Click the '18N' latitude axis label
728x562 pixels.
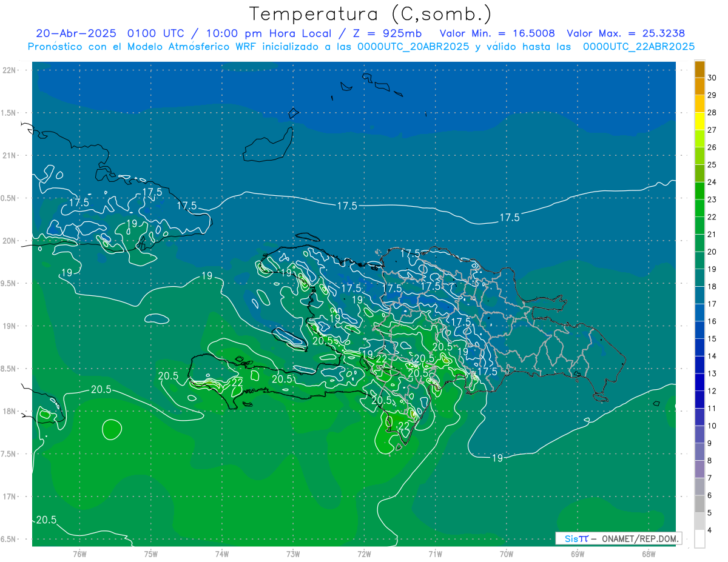tap(10, 411)
